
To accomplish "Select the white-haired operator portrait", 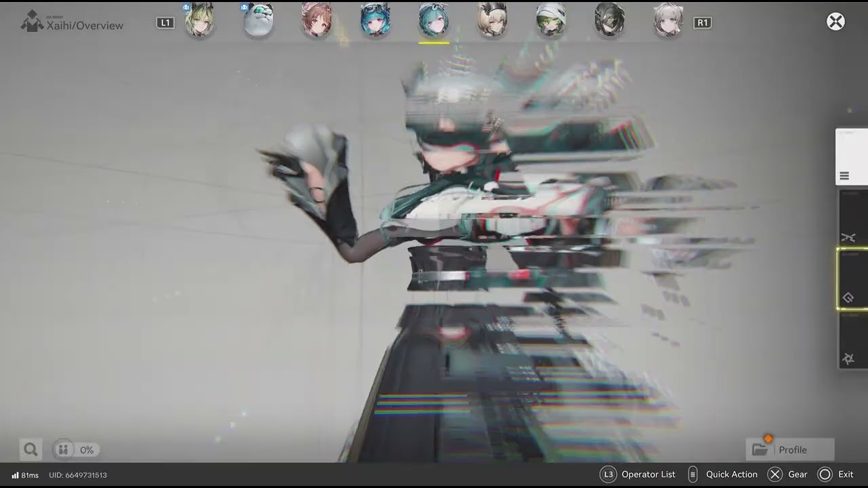I will (x=668, y=20).
